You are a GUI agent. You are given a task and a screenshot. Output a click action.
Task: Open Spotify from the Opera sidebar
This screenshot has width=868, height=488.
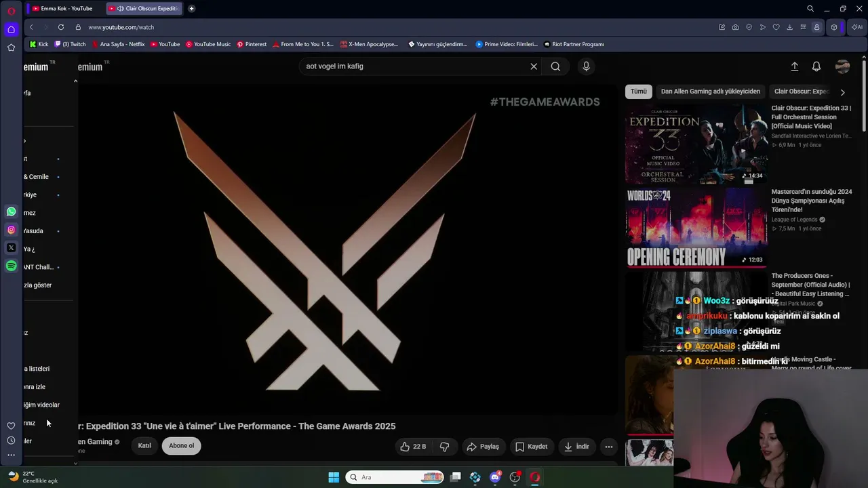11,266
